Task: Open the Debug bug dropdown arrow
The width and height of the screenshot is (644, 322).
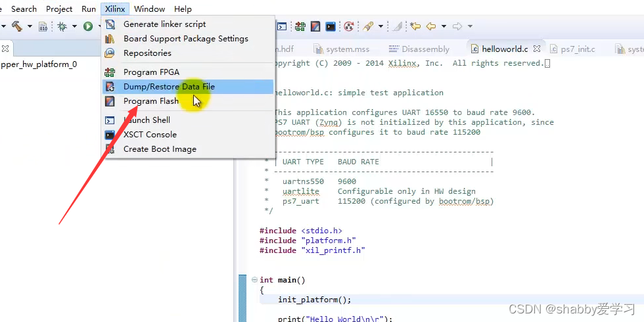Action: click(74, 27)
